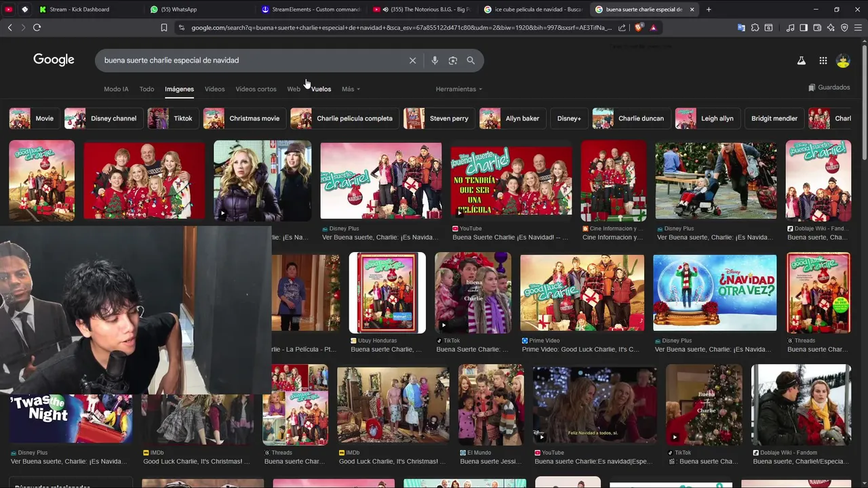This screenshot has height=488, width=868.
Task: Open 'Prime Video: Good Luck Charlie' result link
Action: tap(580, 350)
